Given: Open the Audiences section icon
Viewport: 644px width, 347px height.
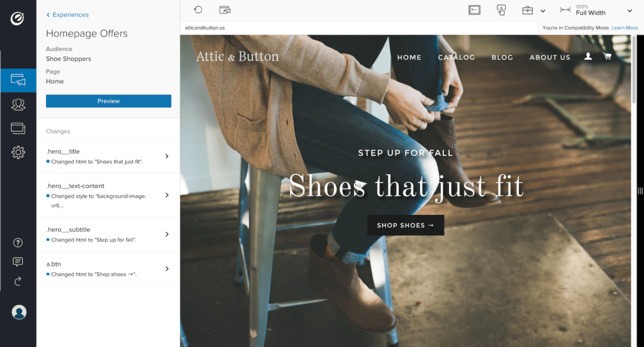Looking at the screenshot, I should [x=18, y=104].
